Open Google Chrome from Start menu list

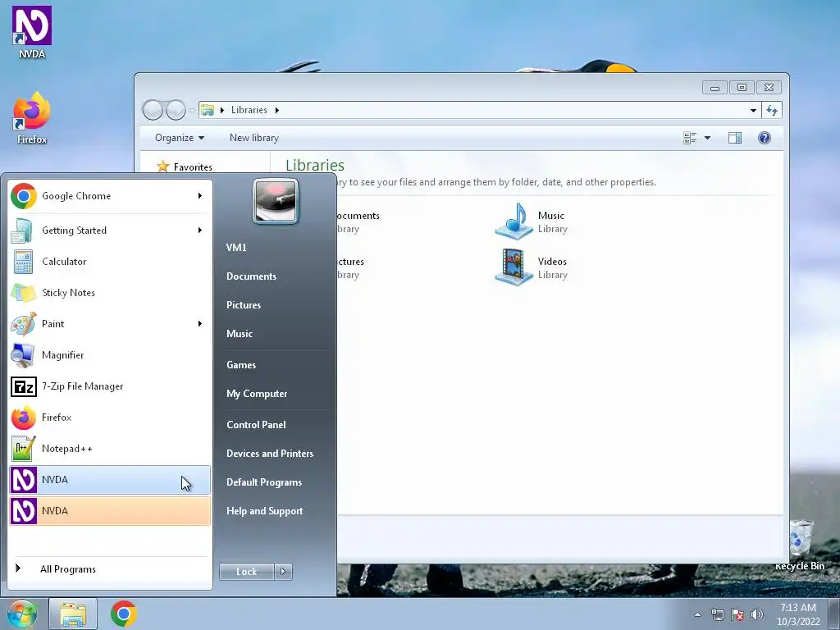pyautogui.click(x=110, y=196)
